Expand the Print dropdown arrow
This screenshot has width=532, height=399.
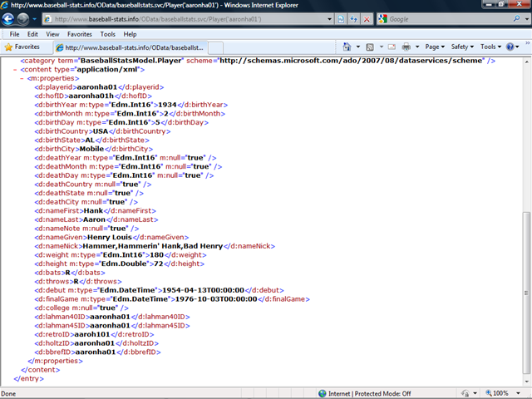(x=417, y=47)
